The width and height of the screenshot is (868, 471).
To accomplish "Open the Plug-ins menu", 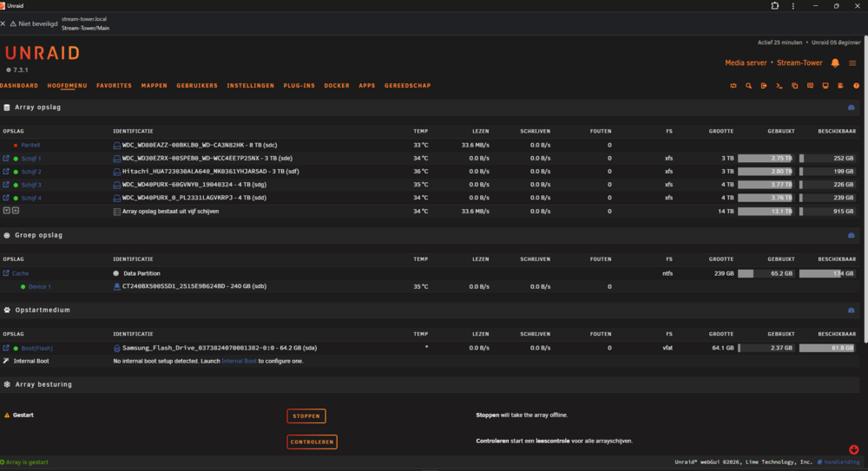I will [x=299, y=86].
